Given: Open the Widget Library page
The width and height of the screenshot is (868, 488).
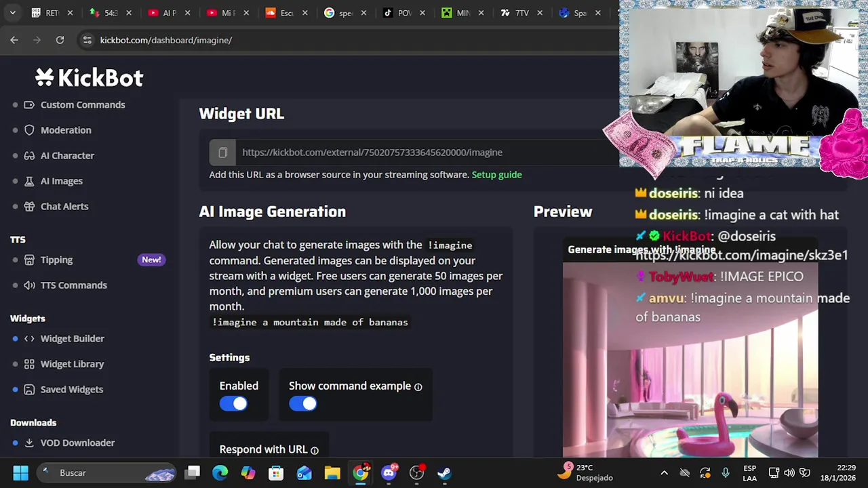Looking at the screenshot, I should point(72,364).
